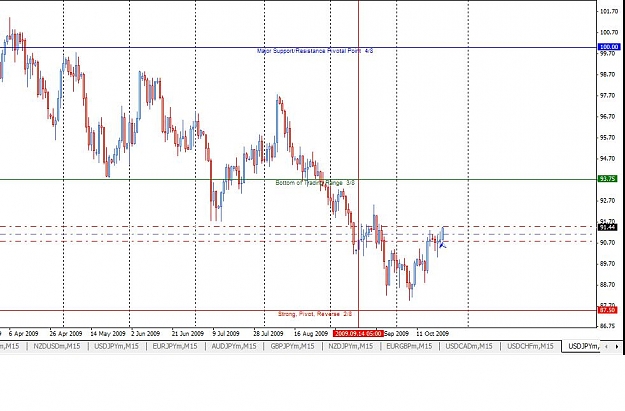Click the 9 Jul 2009 date label
The image size is (625, 411).
[x=226, y=334]
